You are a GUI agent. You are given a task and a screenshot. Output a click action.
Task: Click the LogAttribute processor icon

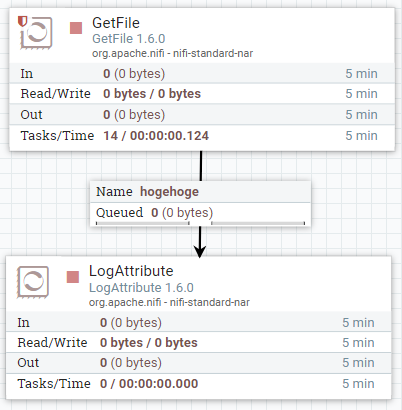coord(33,282)
